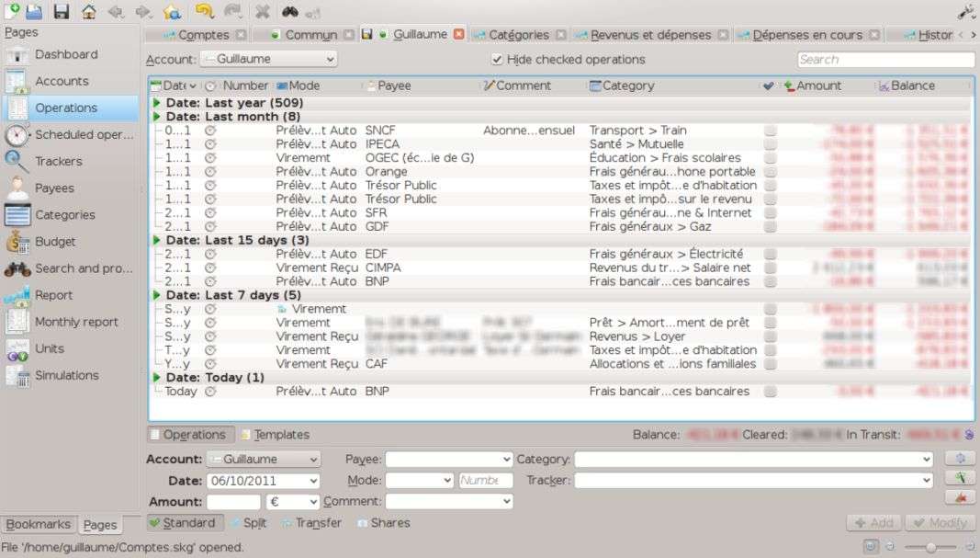Switch to the Catégories tab

click(518, 35)
